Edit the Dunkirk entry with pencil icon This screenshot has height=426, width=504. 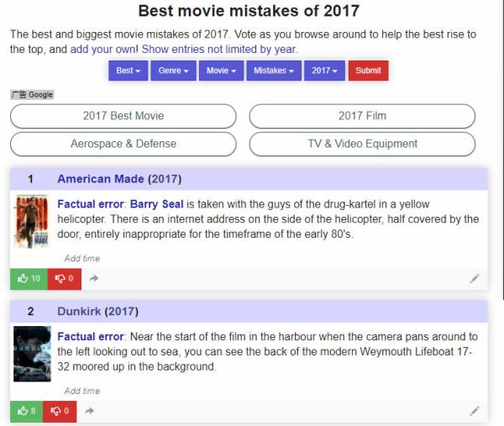click(x=475, y=411)
